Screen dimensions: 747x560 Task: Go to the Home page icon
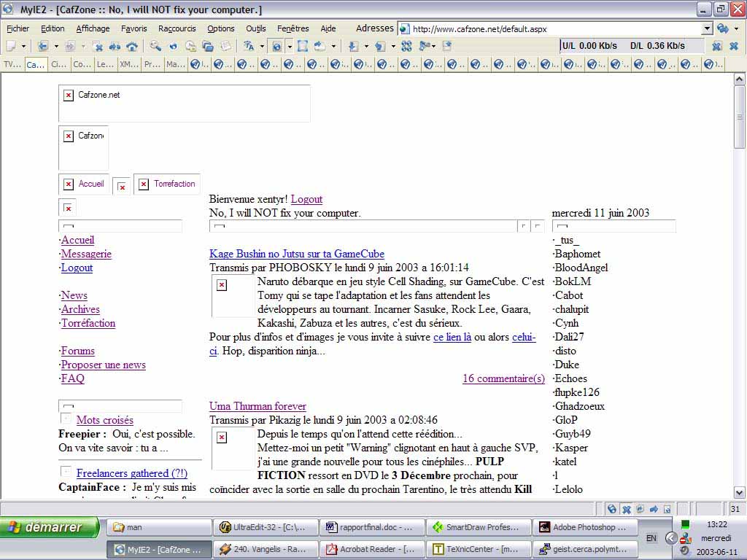click(132, 46)
